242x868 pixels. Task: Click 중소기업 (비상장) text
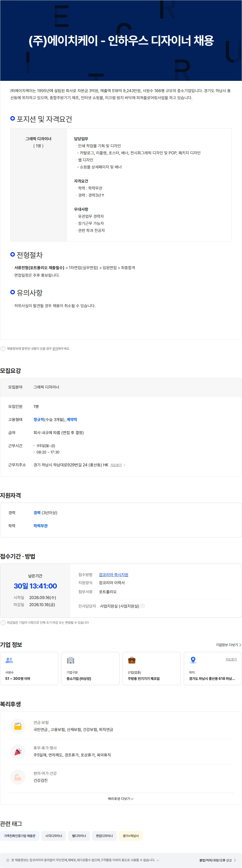click(79, 678)
